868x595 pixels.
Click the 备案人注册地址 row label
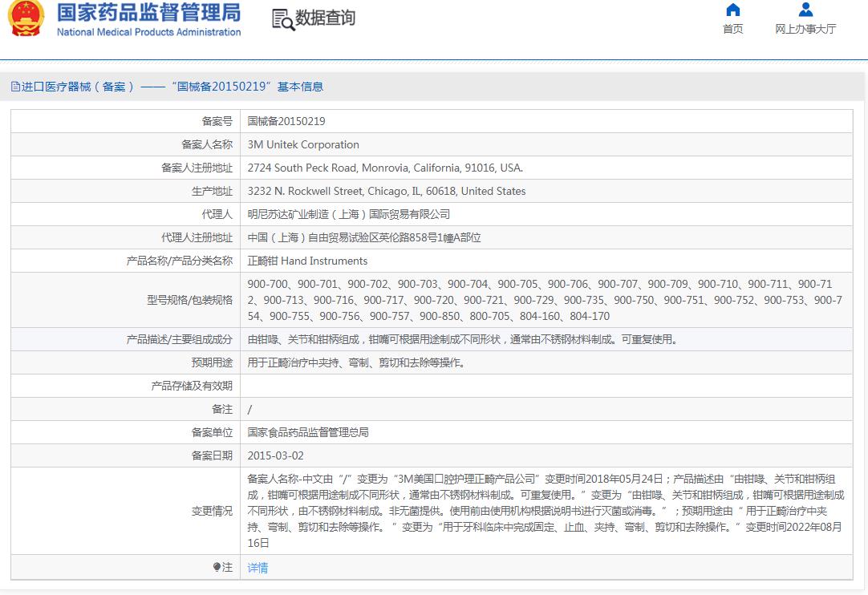[197, 168]
